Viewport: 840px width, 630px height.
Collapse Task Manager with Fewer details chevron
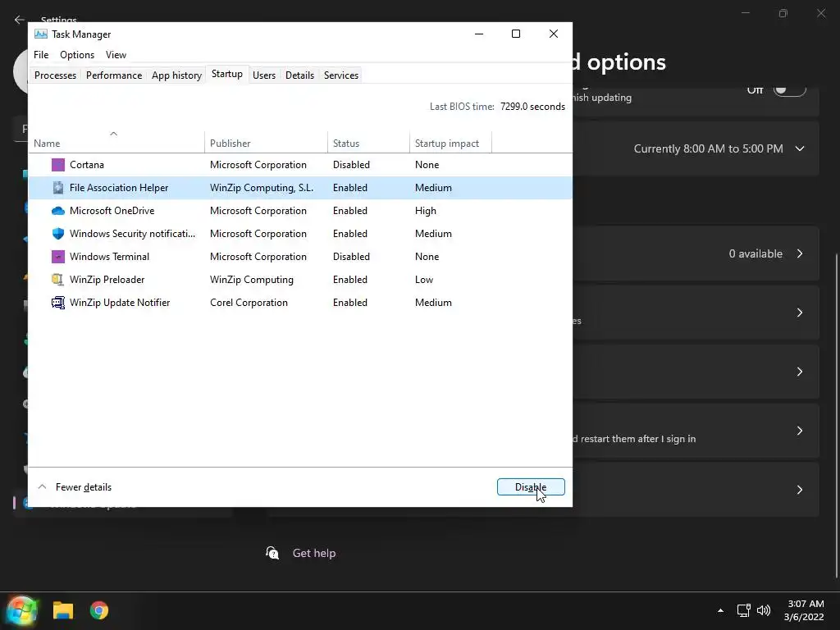[42, 487]
